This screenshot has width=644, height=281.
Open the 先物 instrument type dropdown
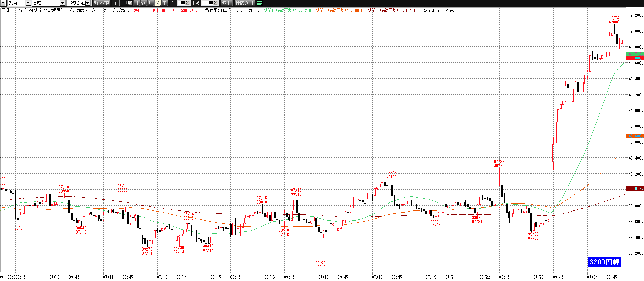28,3
